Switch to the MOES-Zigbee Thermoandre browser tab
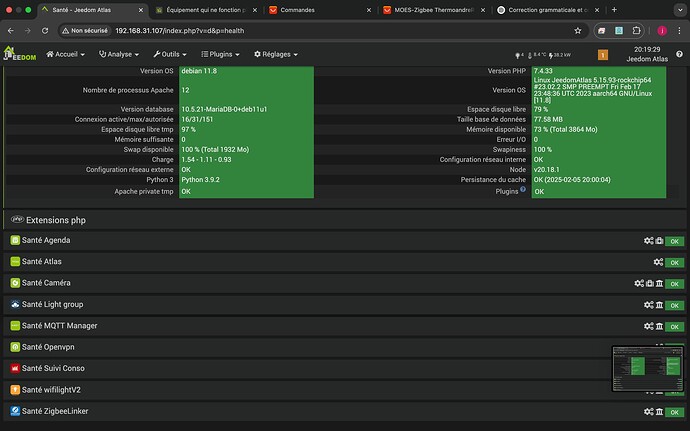 point(434,10)
